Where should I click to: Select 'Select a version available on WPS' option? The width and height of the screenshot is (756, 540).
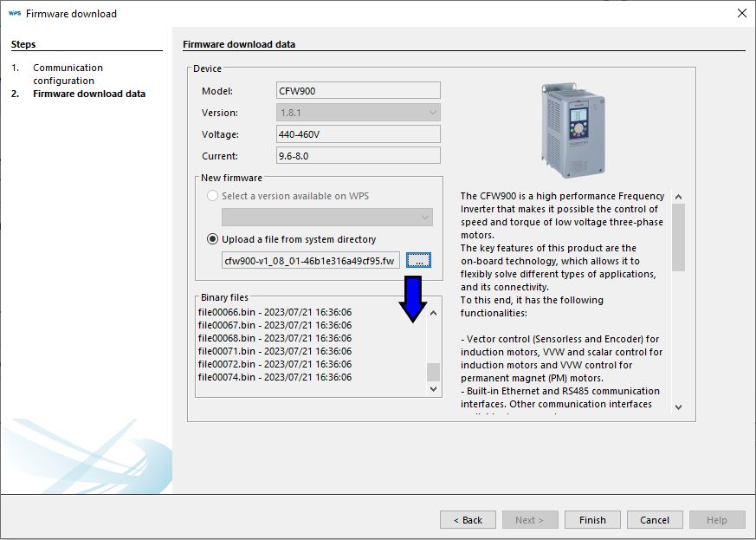click(x=213, y=196)
